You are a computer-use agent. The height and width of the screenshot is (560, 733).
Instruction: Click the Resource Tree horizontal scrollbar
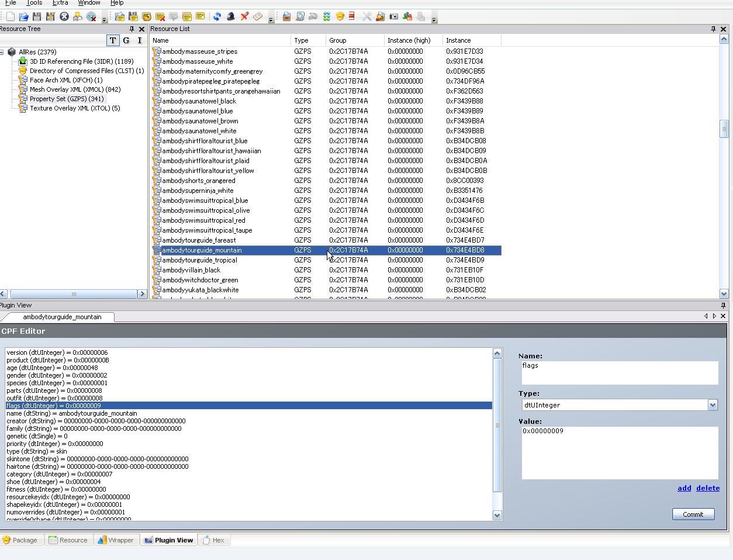point(73,293)
